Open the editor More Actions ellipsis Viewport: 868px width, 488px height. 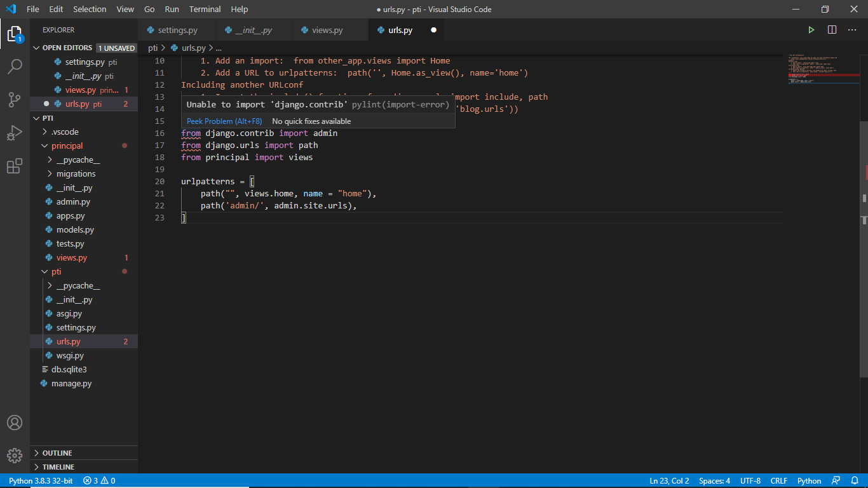tap(853, 30)
